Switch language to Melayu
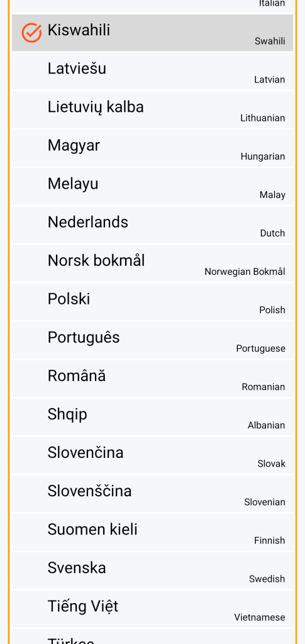 point(152,186)
